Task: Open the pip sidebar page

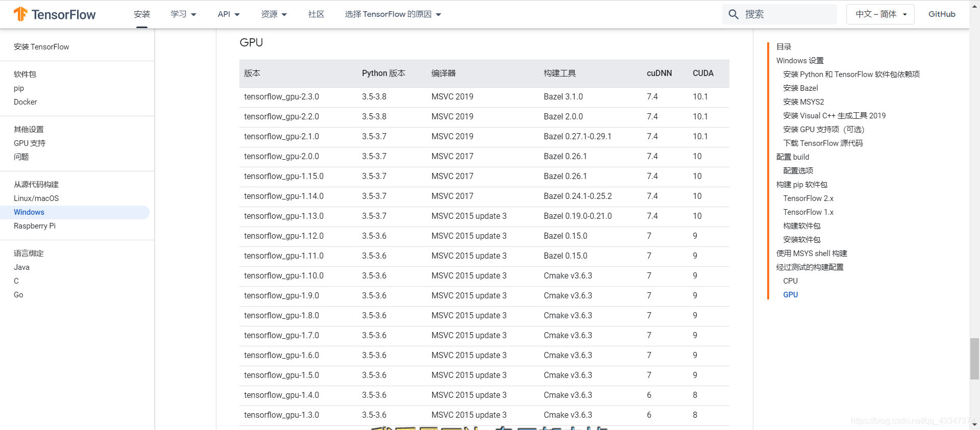Action: (x=19, y=88)
